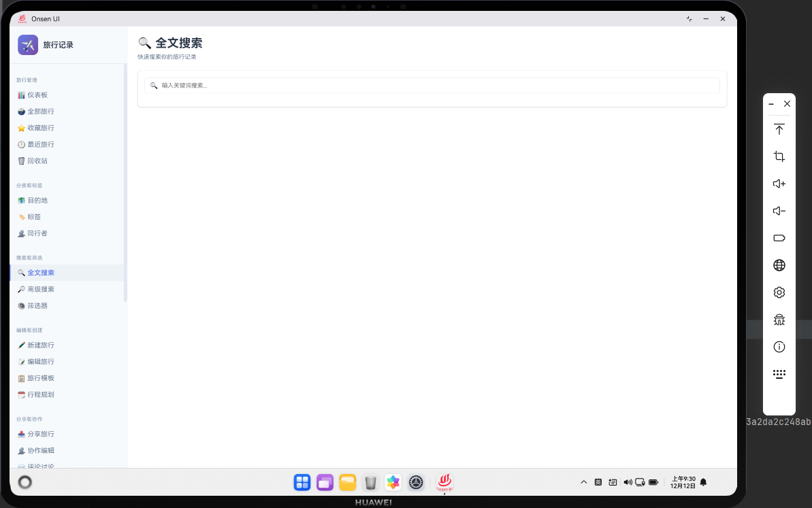Select 全部旅行 to view all trips
812x508 pixels.
click(42, 111)
